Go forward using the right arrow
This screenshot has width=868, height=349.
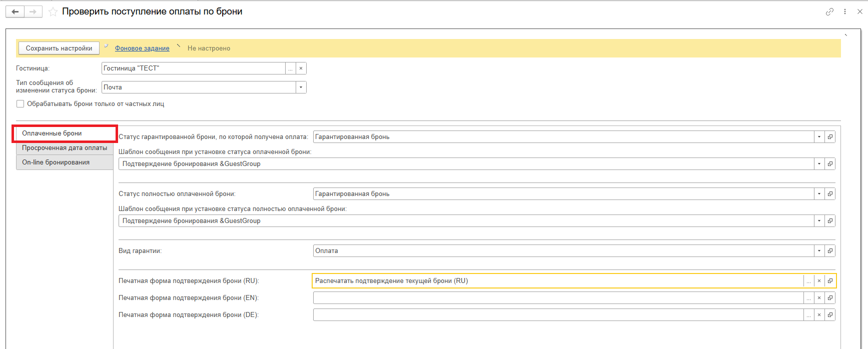[33, 11]
